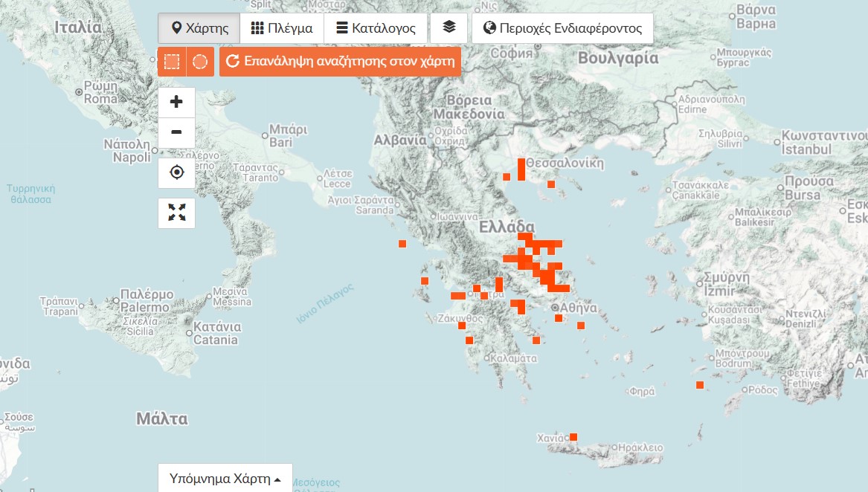Click the fullscreen expand arrows icon
868x492 pixels.
click(176, 213)
